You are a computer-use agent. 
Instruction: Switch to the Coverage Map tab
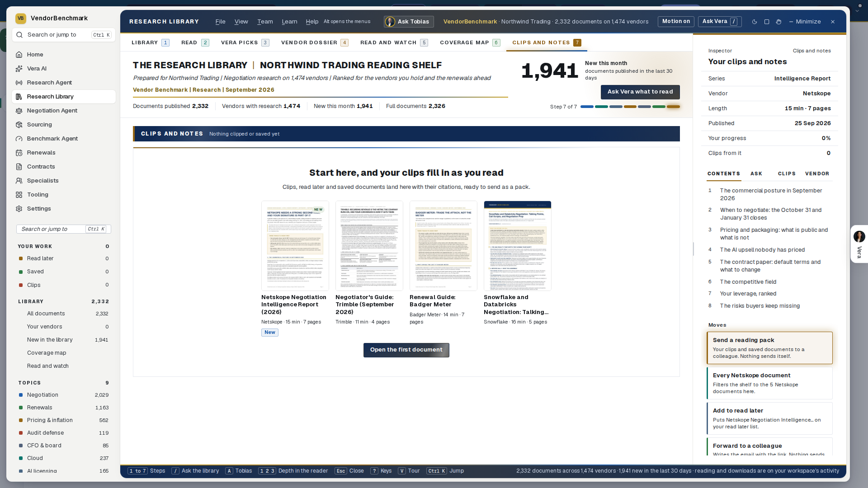(470, 42)
